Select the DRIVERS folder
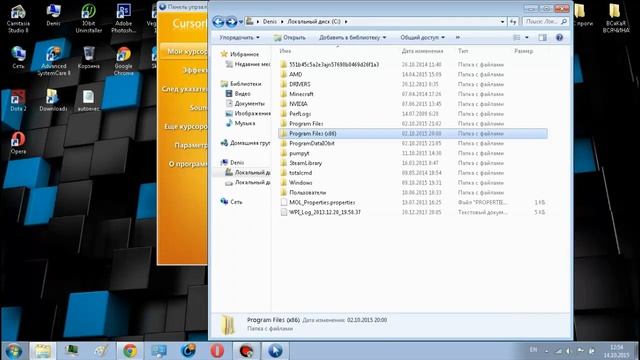The image size is (640, 360). [413, 84]
